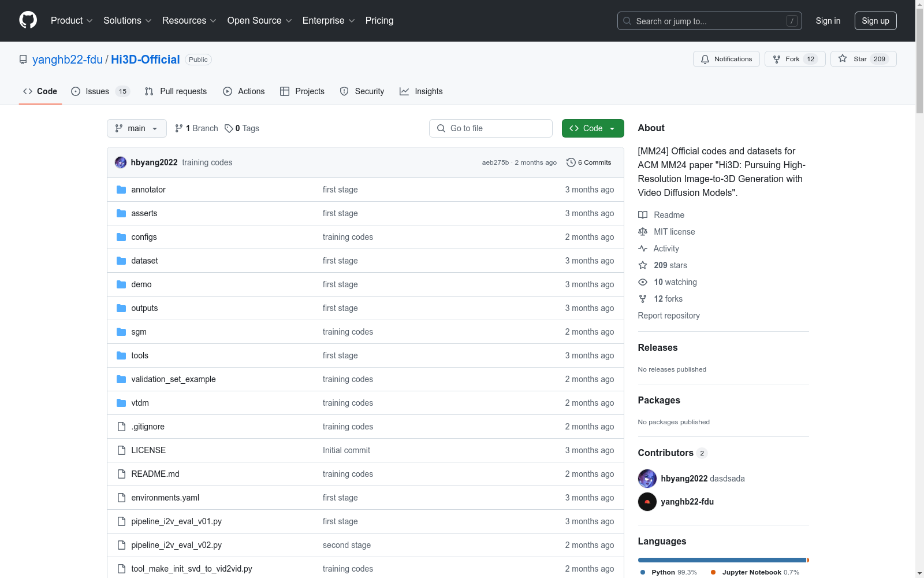This screenshot has height=578, width=924.
Task: Click the pipeline_i2v_eval_v02.py file icon
Action: coord(121,545)
